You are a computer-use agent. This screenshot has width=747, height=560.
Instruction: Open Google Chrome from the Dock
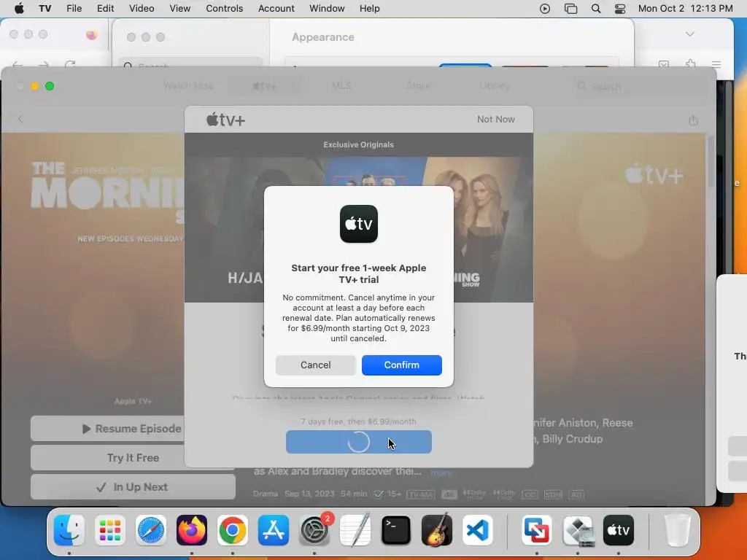pyautogui.click(x=233, y=530)
